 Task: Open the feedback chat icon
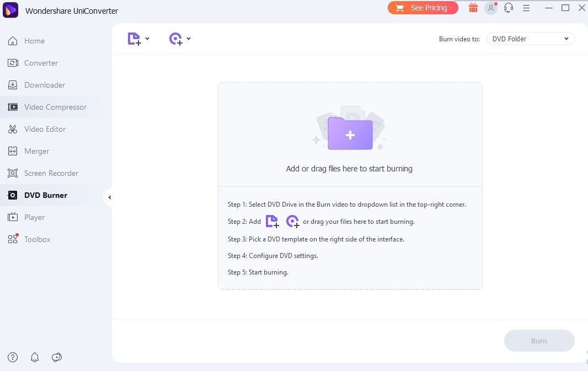tap(57, 357)
